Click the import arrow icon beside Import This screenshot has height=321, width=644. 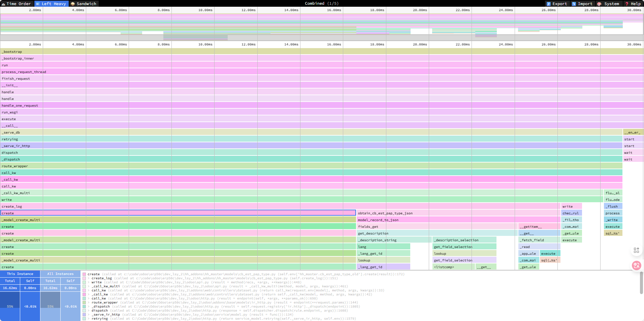point(574,4)
